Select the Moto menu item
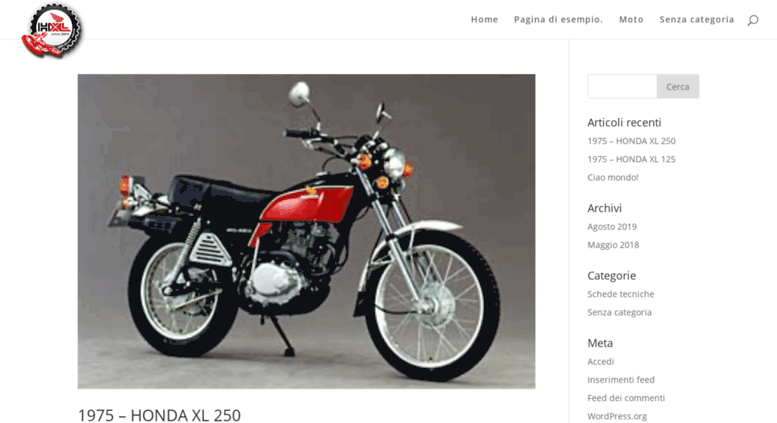777x423 pixels. coord(631,19)
